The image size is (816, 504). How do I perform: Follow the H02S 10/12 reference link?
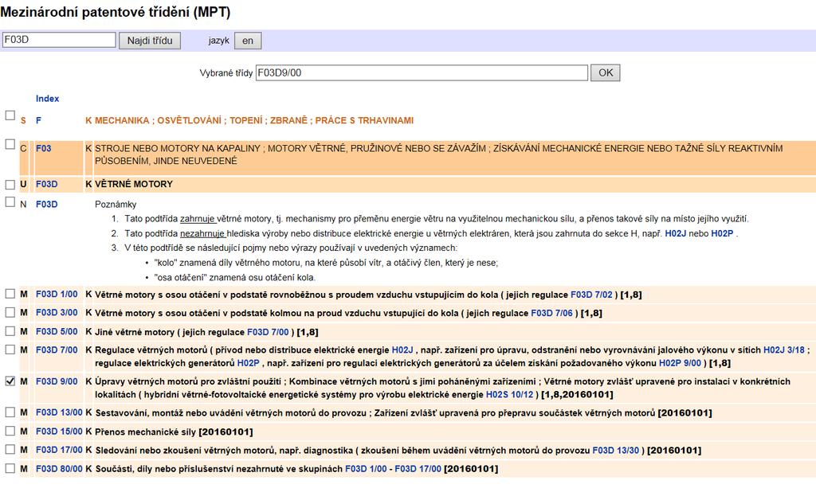[509, 394]
